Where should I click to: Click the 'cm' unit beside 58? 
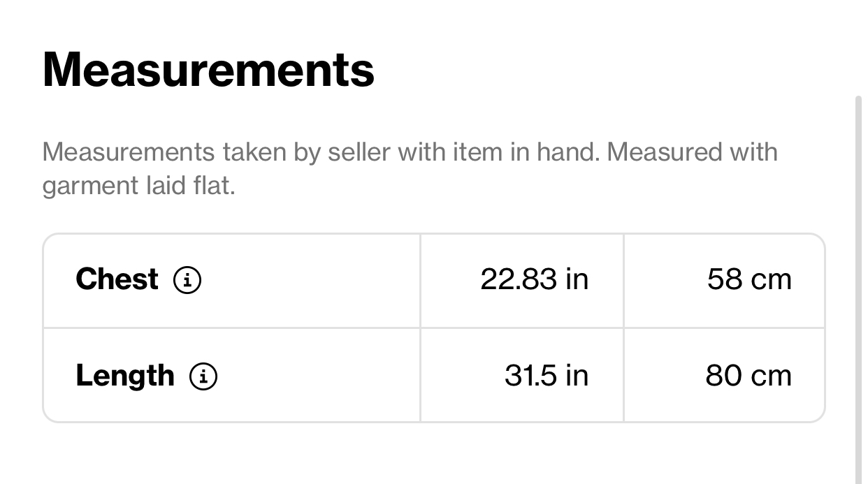coord(772,281)
